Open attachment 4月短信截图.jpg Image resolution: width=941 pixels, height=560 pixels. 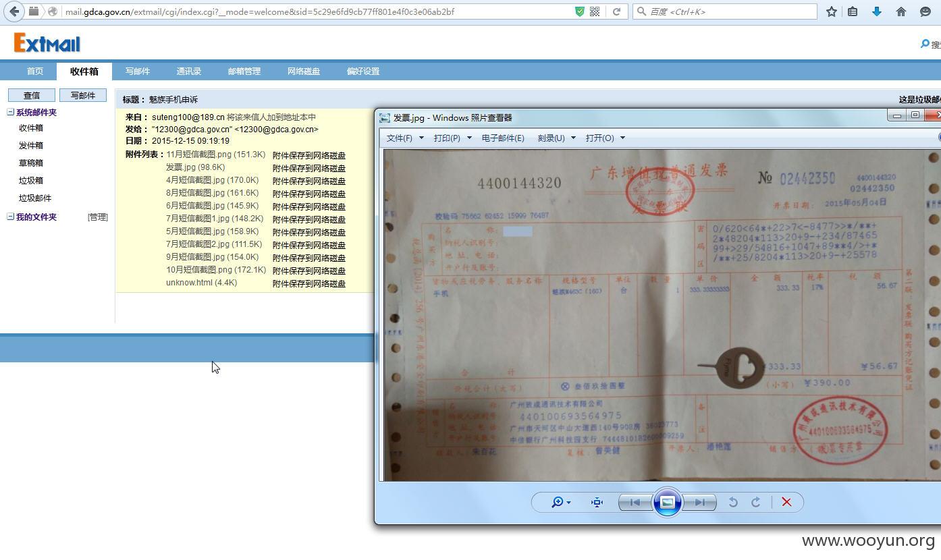pyautogui.click(x=213, y=180)
